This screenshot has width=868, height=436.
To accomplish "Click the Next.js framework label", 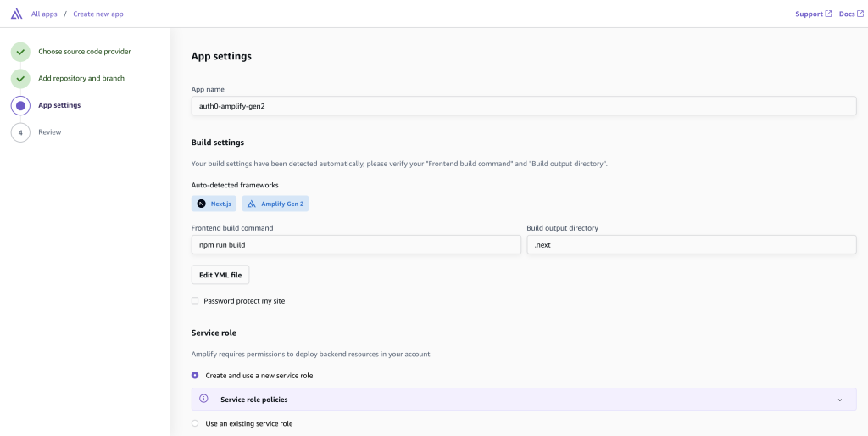I will [221, 204].
